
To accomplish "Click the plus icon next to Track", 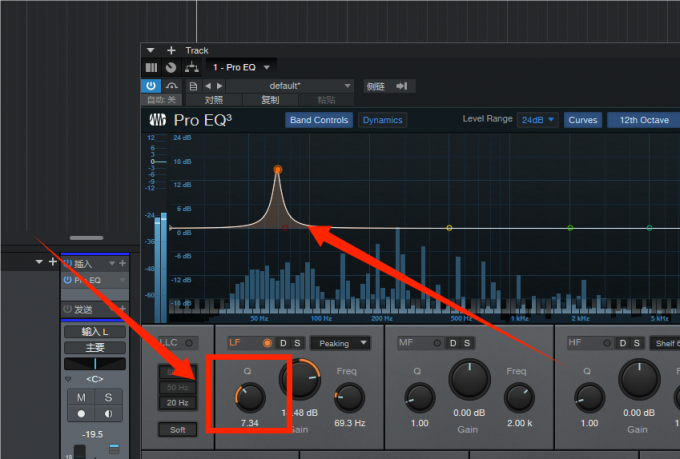I will point(171,50).
